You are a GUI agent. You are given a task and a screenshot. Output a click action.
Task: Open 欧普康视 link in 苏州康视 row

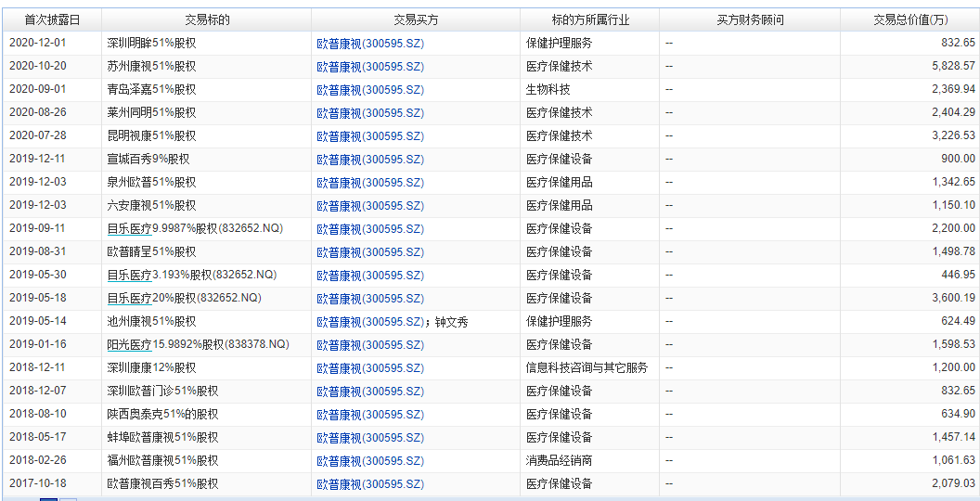pos(370,67)
